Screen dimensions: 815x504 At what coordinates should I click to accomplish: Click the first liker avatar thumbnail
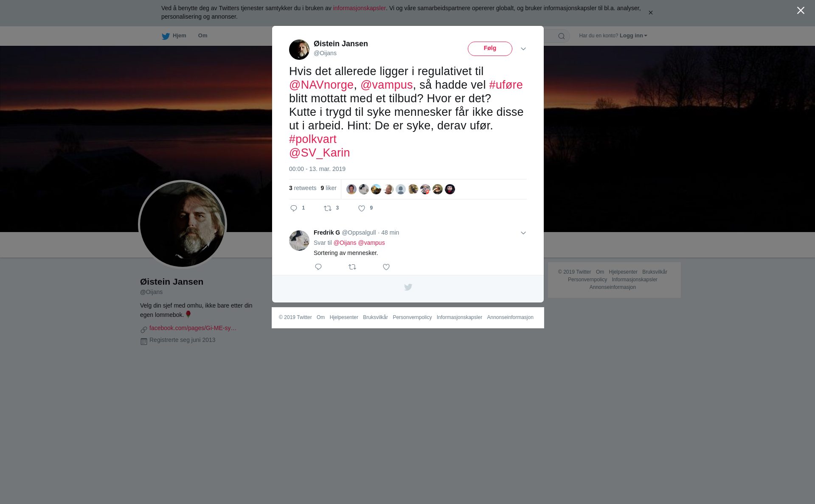pyautogui.click(x=351, y=189)
